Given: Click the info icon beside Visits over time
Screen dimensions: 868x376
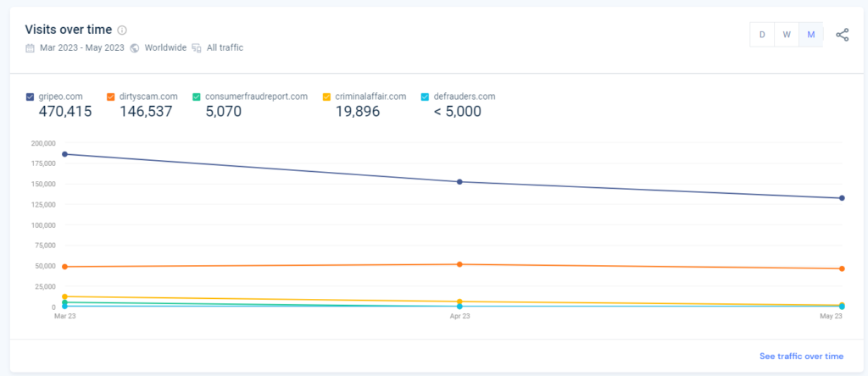Looking at the screenshot, I should coord(122,30).
